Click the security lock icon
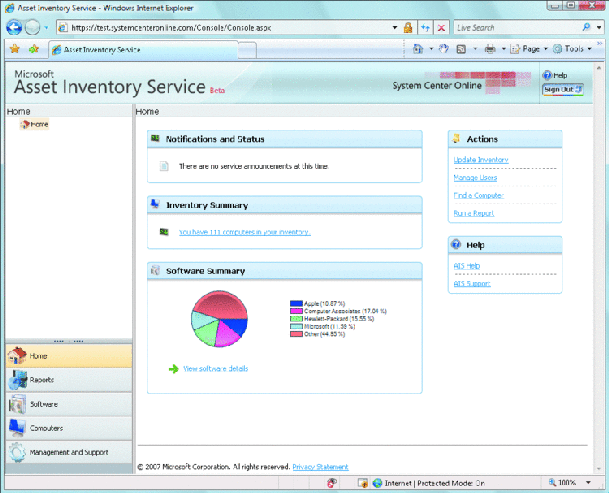 point(407,28)
